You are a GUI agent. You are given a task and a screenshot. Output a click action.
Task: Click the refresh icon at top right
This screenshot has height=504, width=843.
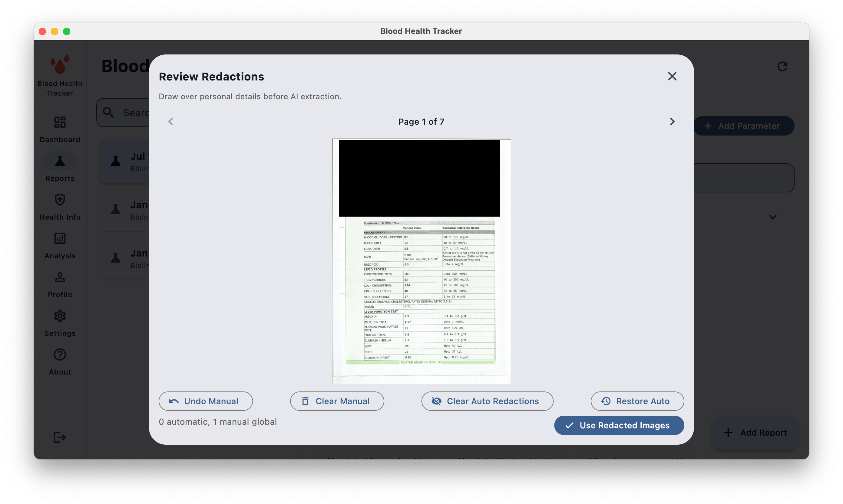pyautogui.click(x=782, y=66)
